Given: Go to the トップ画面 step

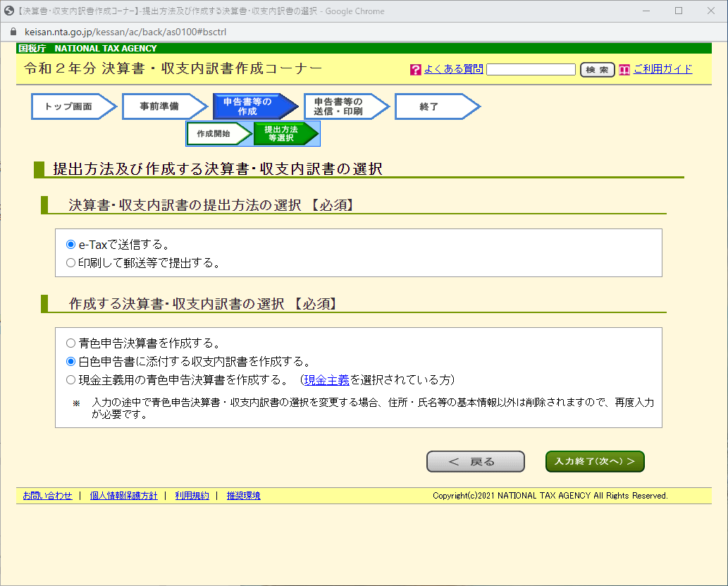Looking at the screenshot, I should point(74,106).
